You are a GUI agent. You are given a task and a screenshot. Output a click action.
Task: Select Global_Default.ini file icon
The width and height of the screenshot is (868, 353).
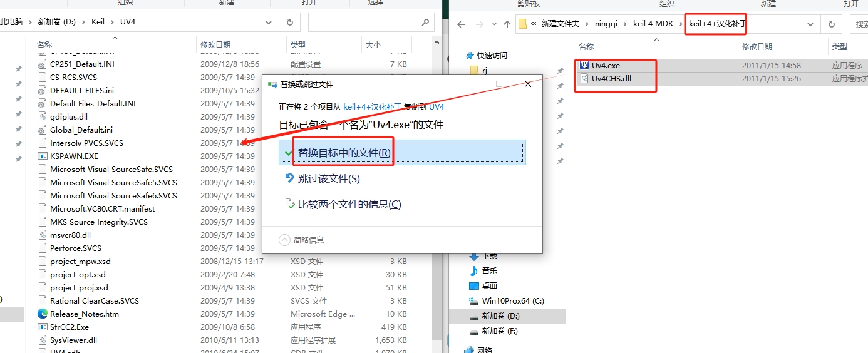(x=42, y=130)
